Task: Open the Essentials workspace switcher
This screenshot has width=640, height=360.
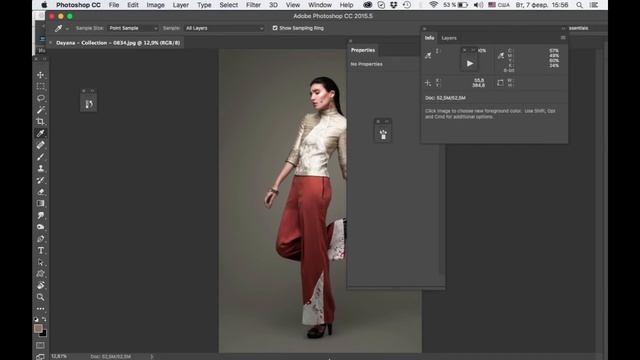Action: (578, 28)
